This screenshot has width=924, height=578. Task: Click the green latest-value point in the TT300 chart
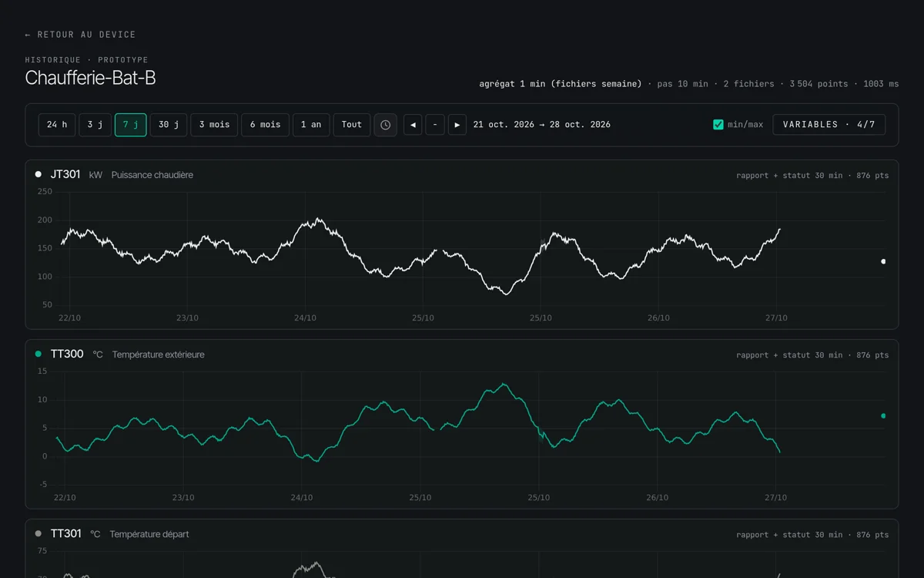(883, 415)
